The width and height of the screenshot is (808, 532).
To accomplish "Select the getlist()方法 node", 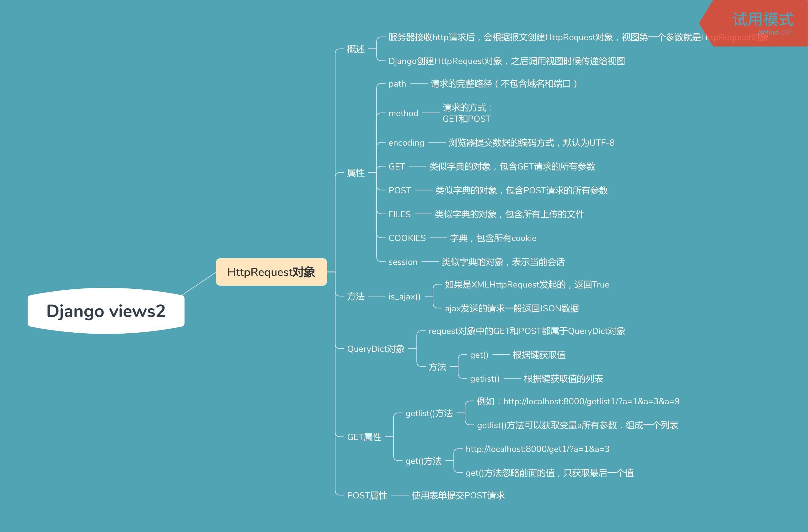I will click(x=429, y=413).
